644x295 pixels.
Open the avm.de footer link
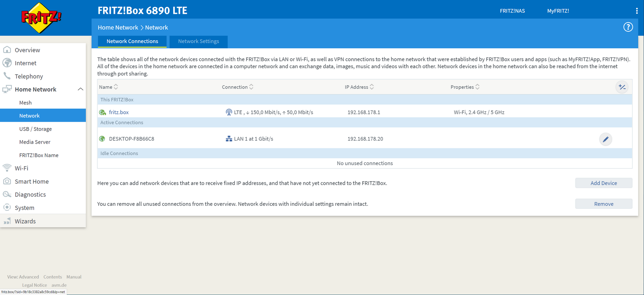(59, 285)
